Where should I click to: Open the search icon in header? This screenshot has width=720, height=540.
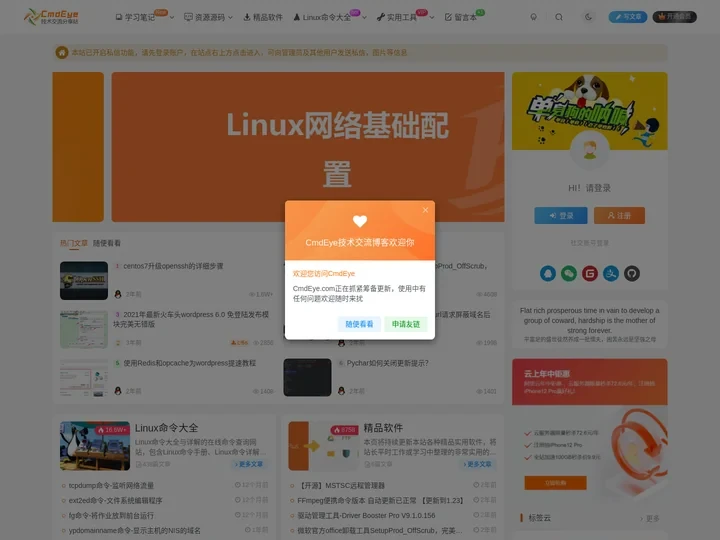pos(559,17)
